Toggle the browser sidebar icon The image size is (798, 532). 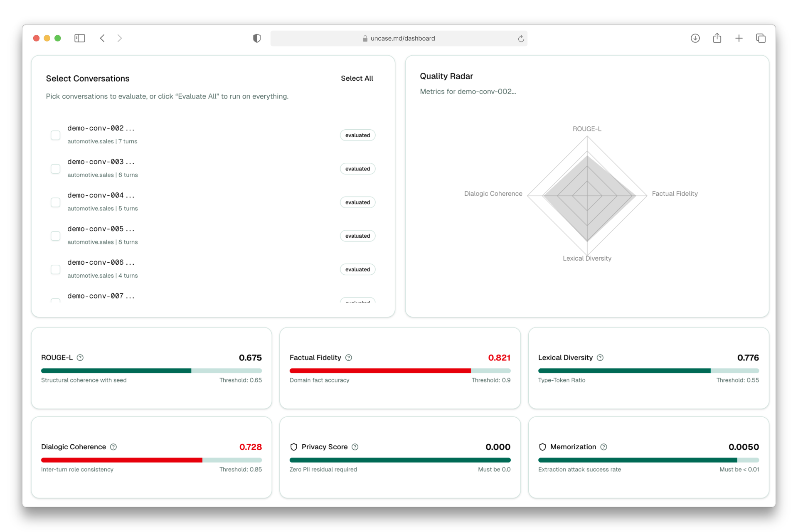point(79,38)
